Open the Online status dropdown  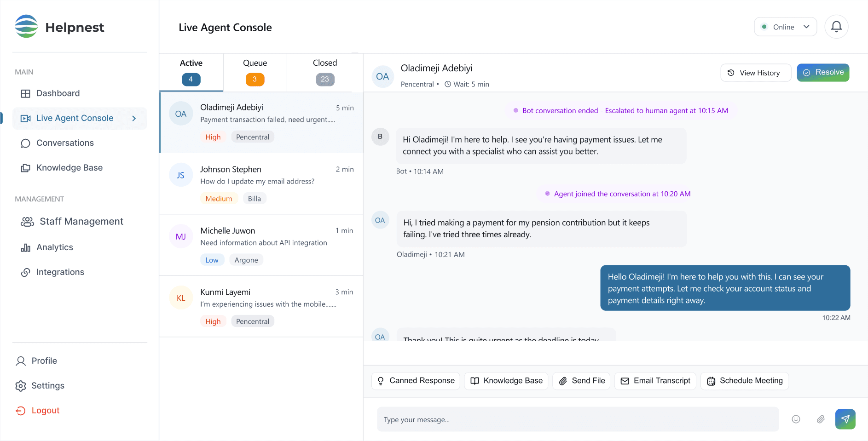point(785,27)
